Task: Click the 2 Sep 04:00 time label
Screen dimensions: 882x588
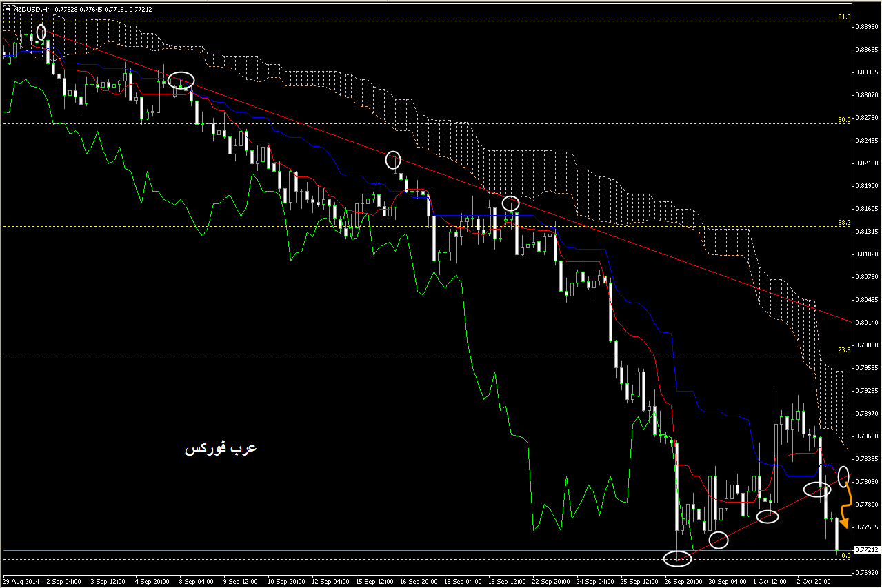Action: pyautogui.click(x=64, y=582)
